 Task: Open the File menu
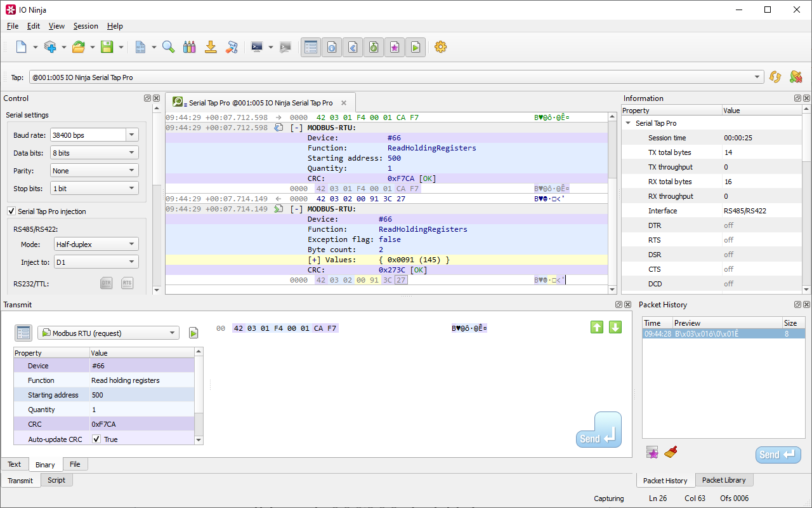point(13,26)
